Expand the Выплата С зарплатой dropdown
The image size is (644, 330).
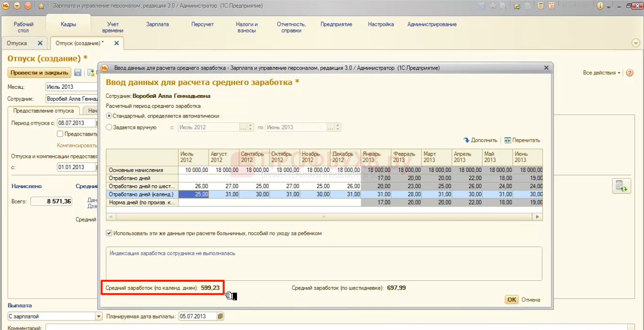tap(99, 316)
